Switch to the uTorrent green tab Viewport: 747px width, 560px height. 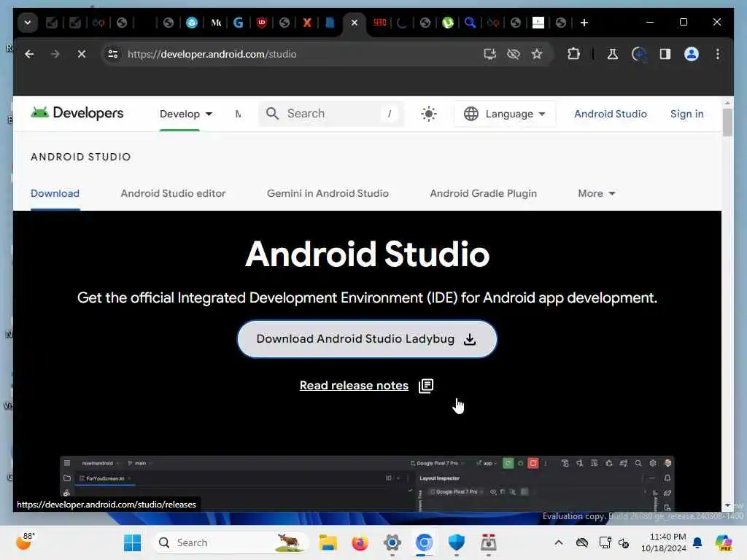(x=447, y=23)
